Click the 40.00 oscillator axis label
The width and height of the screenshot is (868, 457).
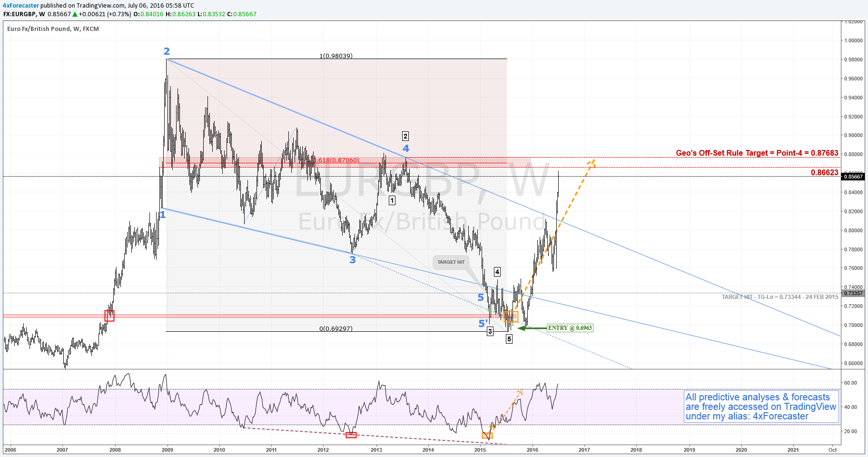coord(850,407)
